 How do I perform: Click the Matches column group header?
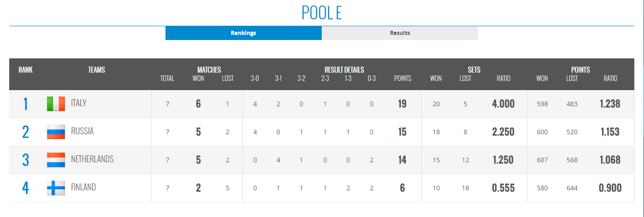tap(209, 70)
